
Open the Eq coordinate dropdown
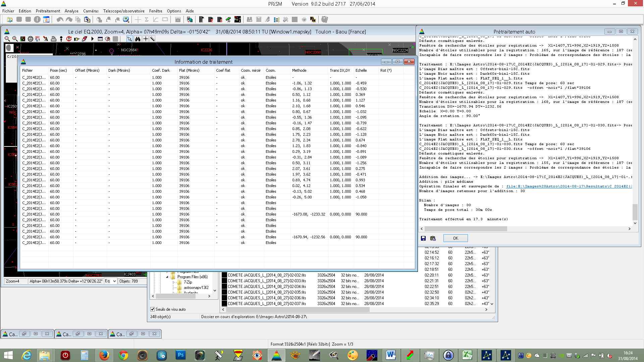114,281
